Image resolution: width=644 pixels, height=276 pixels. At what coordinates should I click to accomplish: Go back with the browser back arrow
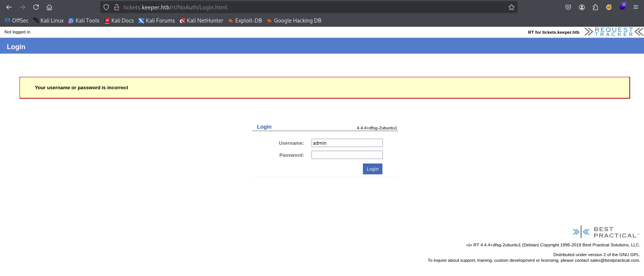click(x=9, y=7)
